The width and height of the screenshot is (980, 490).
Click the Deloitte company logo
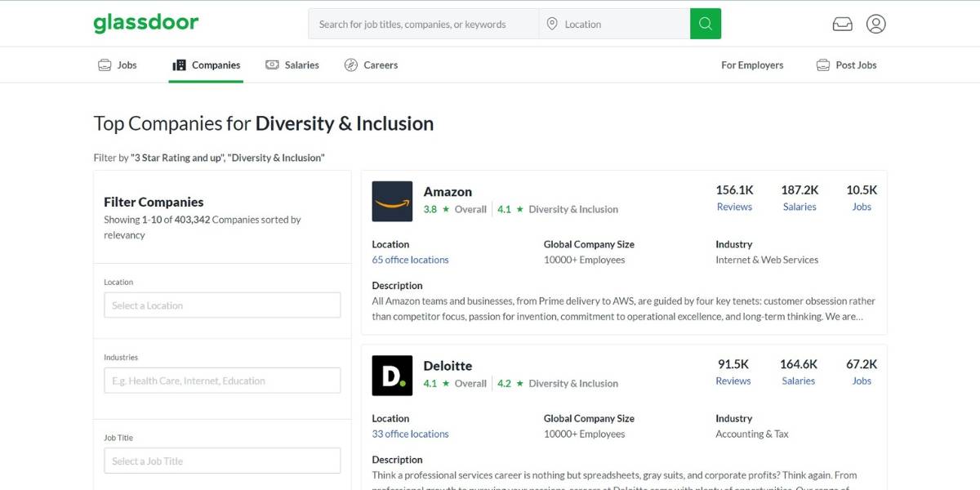point(392,376)
